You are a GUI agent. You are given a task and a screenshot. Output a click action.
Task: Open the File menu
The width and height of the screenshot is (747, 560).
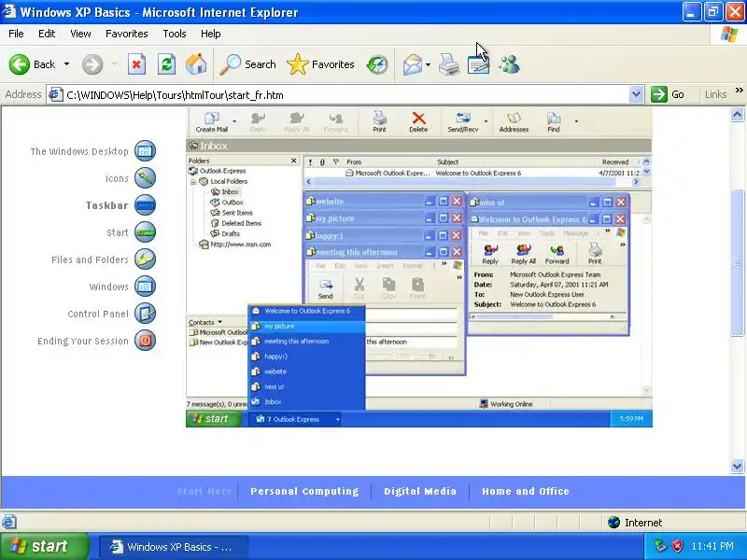pyautogui.click(x=16, y=34)
